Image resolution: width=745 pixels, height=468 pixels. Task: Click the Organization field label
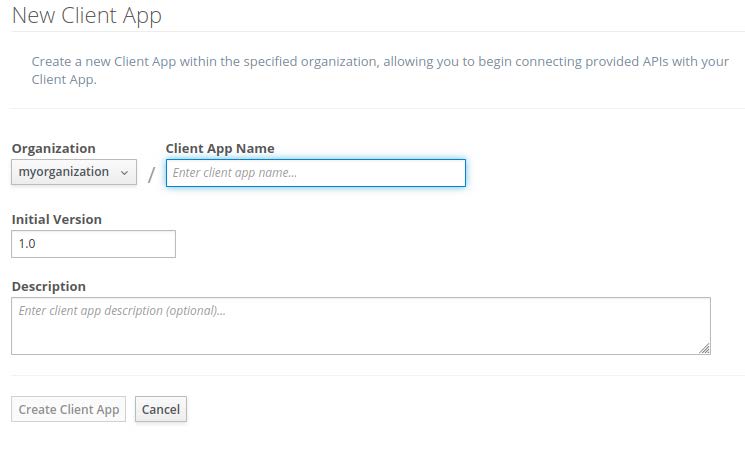[54, 149]
